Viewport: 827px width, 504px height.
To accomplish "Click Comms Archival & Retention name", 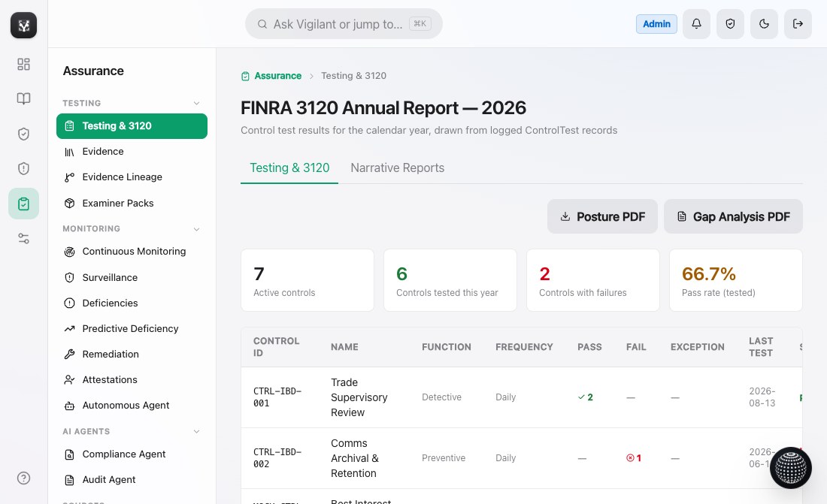I will click(x=354, y=458).
